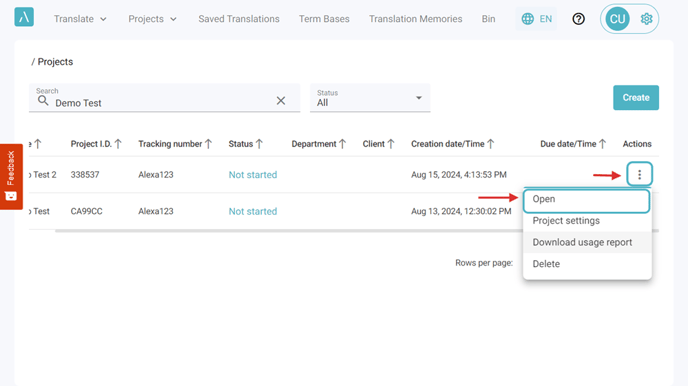688x386 pixels.
Task: Click the app logo in the header
Action: click(x=24, y=17)
